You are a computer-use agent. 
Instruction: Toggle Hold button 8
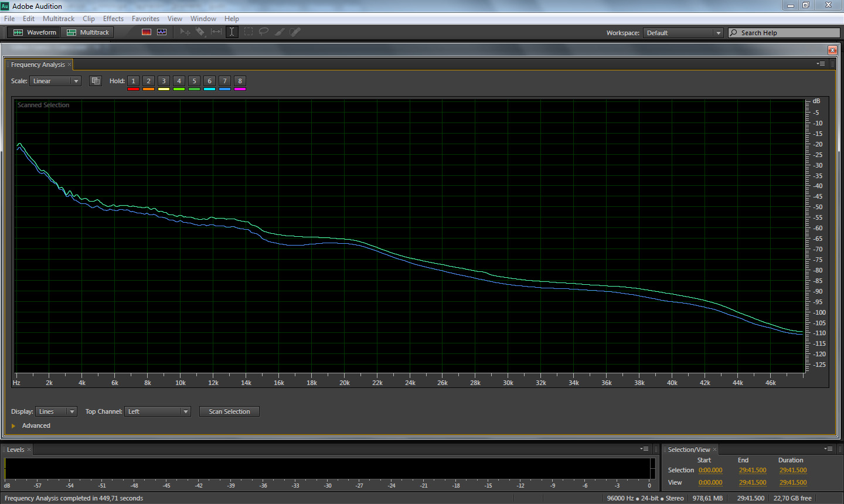pos(240,81)
